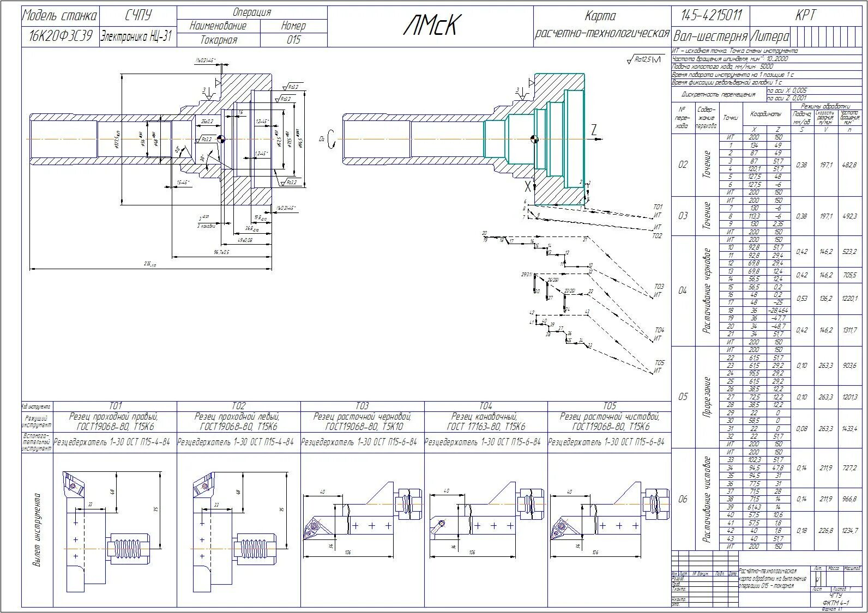Click the "Т03" tool table column header
This screenshot has height=613, width=868.
[x=362, y=406]
